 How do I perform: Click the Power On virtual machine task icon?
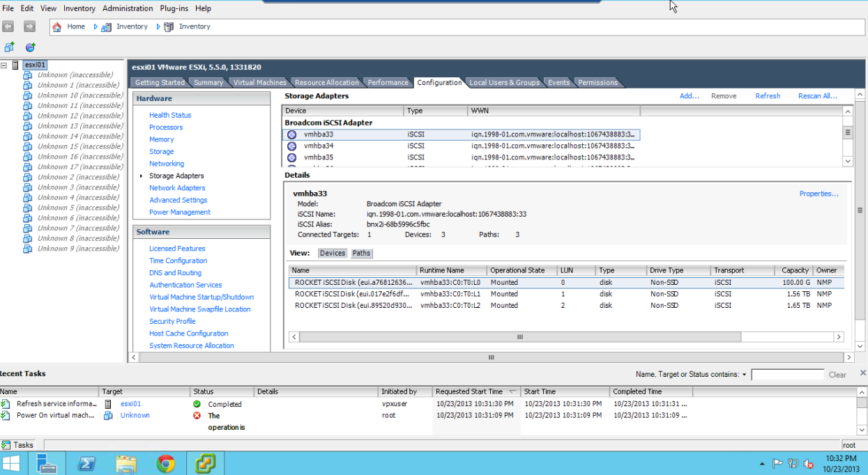pyautogui.click(x=6, y=416)
